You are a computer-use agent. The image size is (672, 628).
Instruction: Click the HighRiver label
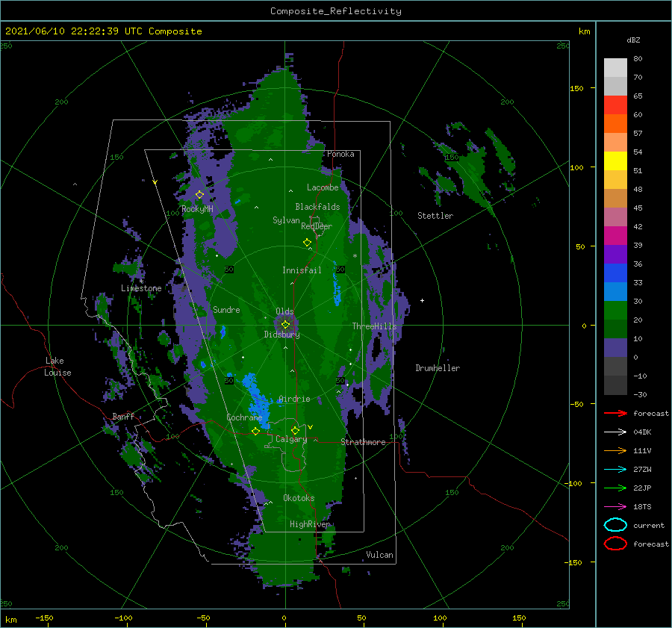(x=310, y=524)
